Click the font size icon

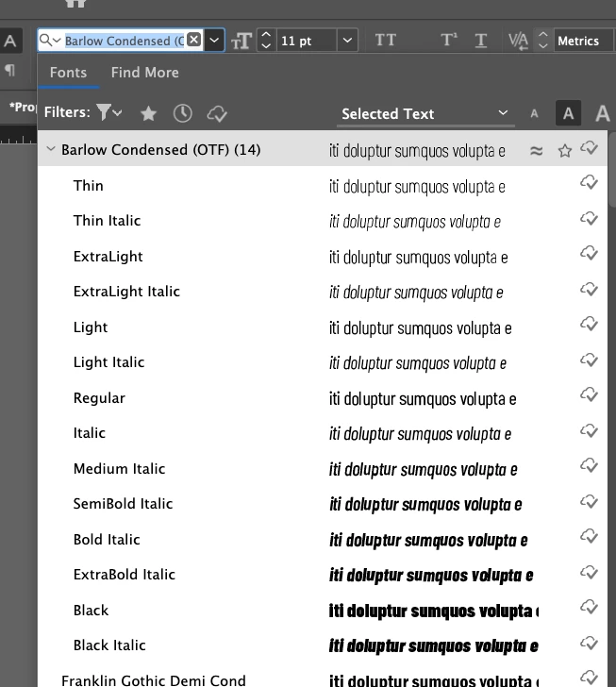(241, 41)
